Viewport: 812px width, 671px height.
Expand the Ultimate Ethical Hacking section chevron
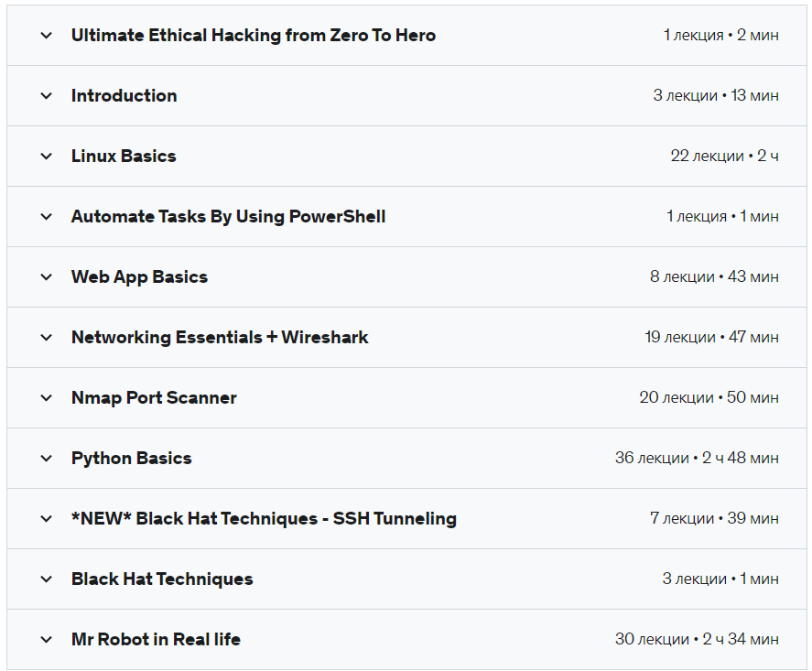(x=47, y=36)
